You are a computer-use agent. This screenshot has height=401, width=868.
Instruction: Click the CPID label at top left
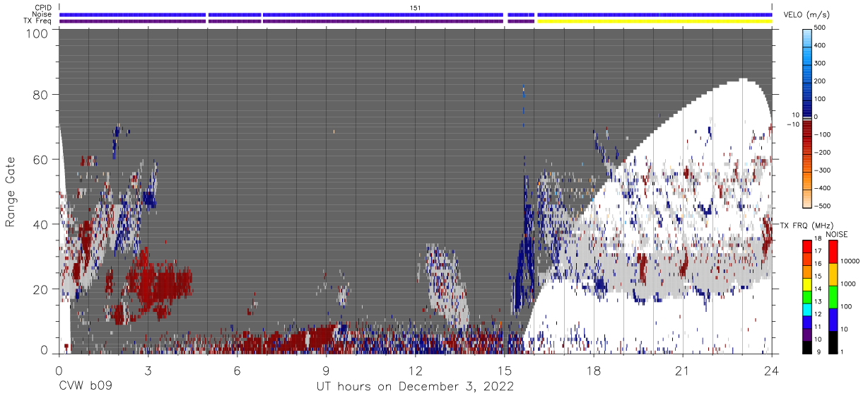tap(44, 7)
